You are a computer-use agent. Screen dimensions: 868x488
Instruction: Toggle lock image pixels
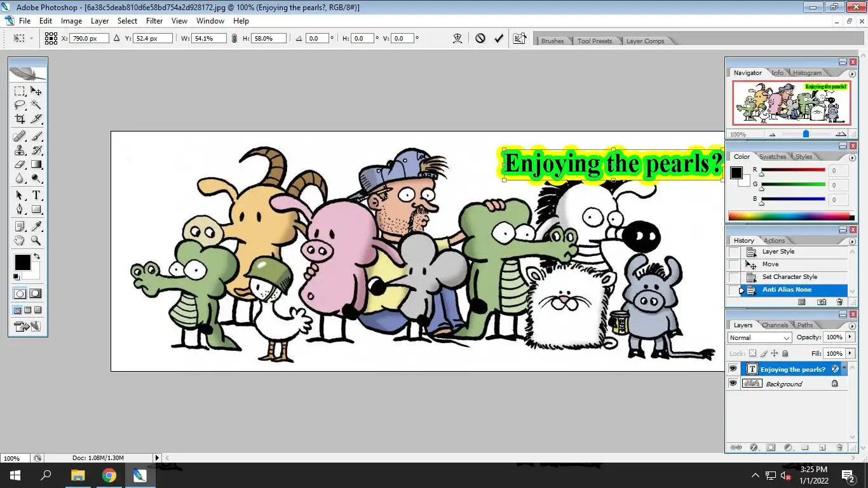[764, 353]
